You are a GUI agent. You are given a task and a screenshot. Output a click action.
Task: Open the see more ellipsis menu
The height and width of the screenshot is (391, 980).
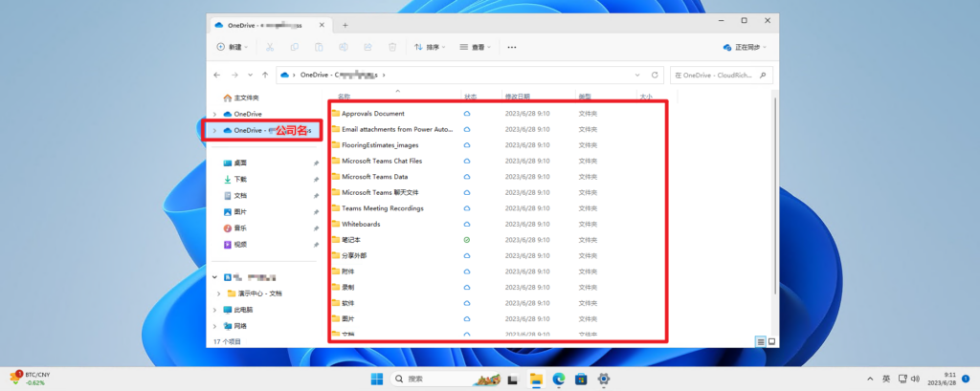(x=512, y=46)
